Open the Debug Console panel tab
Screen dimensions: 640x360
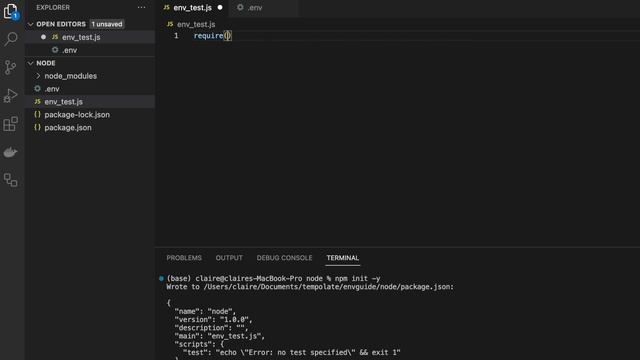click(284, 258)
